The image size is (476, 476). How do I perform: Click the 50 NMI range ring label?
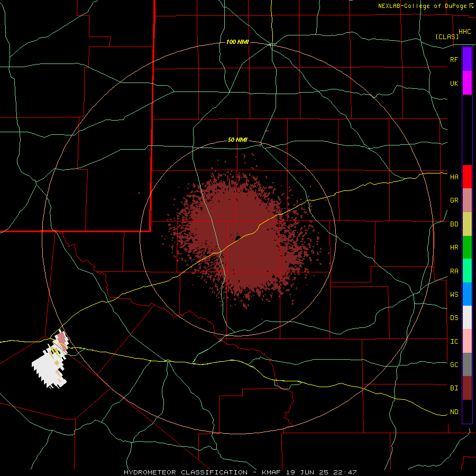pyautogui.click(x=237, y=140)
